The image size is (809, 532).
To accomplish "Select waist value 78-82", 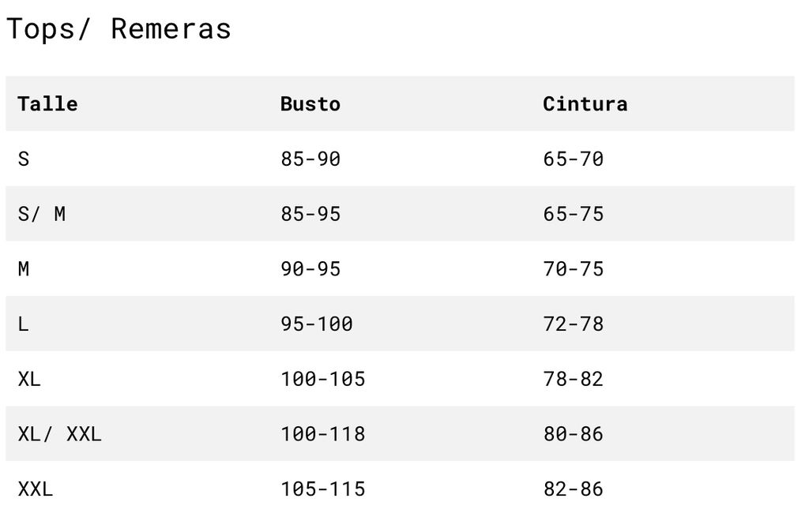I will [x=574, y=379].
